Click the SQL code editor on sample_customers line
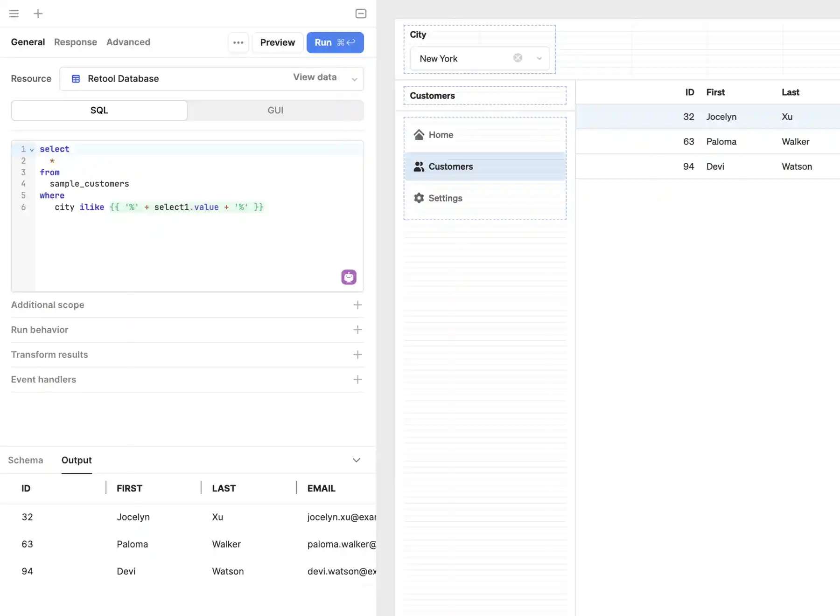 (x=90, y=184)
